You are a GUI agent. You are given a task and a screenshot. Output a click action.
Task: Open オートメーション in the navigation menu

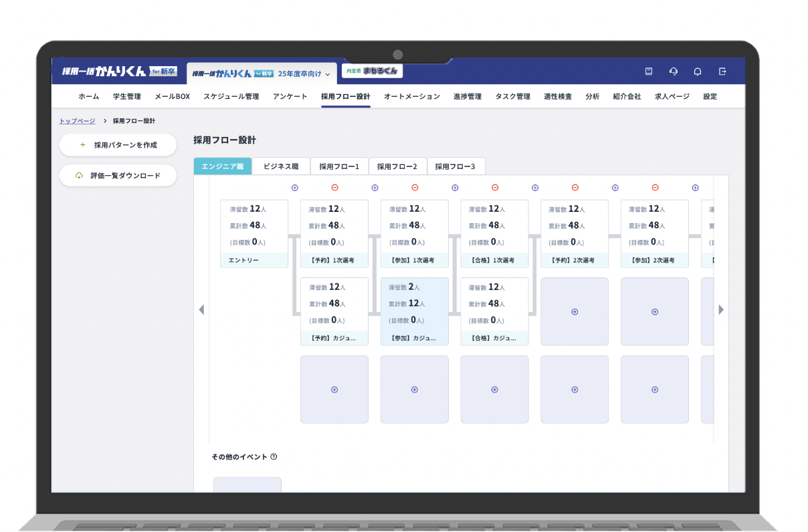[x=412, y=96]
